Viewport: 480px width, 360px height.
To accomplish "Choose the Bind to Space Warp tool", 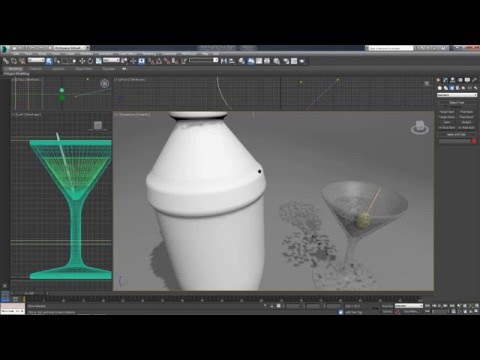I will (22, 61).
